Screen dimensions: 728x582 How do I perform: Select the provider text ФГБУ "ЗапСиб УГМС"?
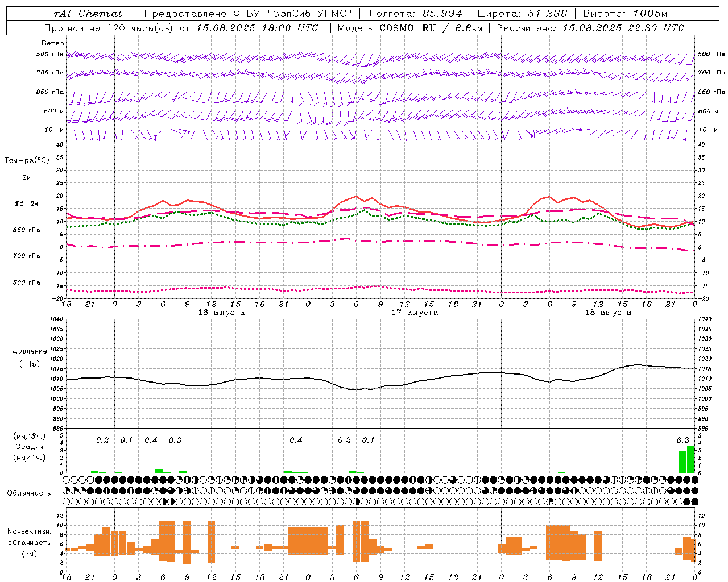coord(293,14)
